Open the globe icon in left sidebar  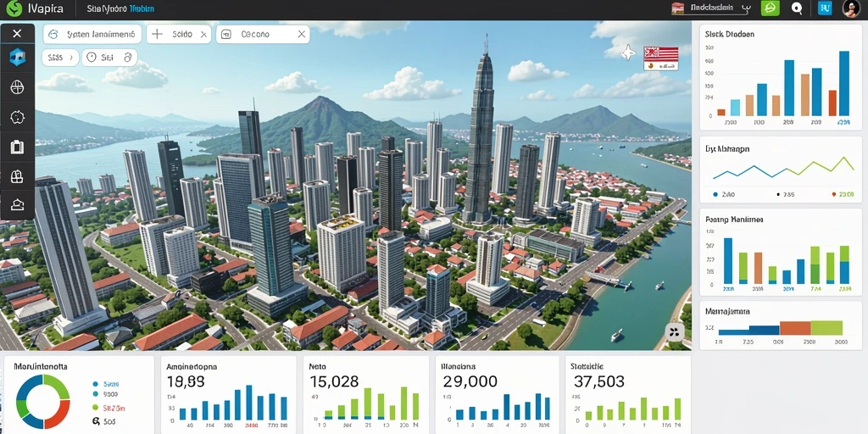(17, 87)
